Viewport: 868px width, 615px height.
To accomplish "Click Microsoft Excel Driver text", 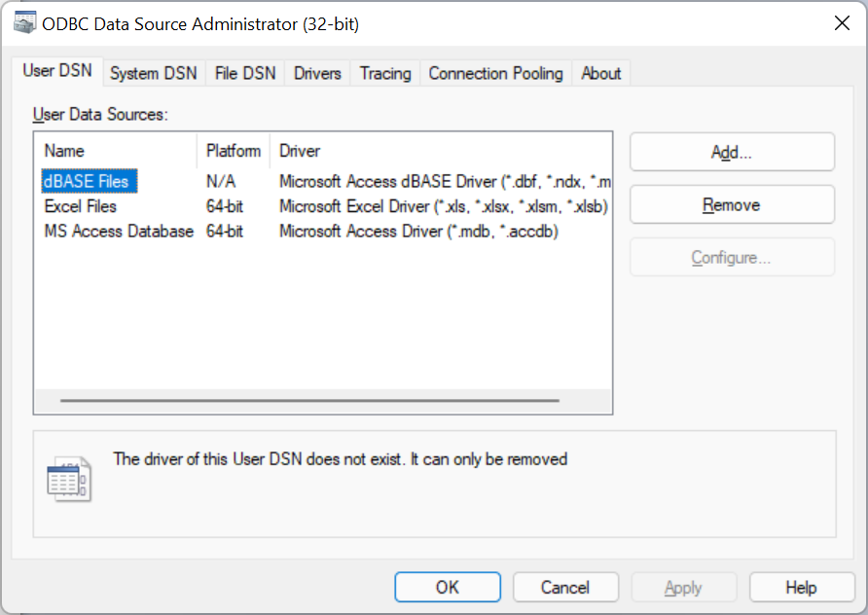I will [444, 206].
